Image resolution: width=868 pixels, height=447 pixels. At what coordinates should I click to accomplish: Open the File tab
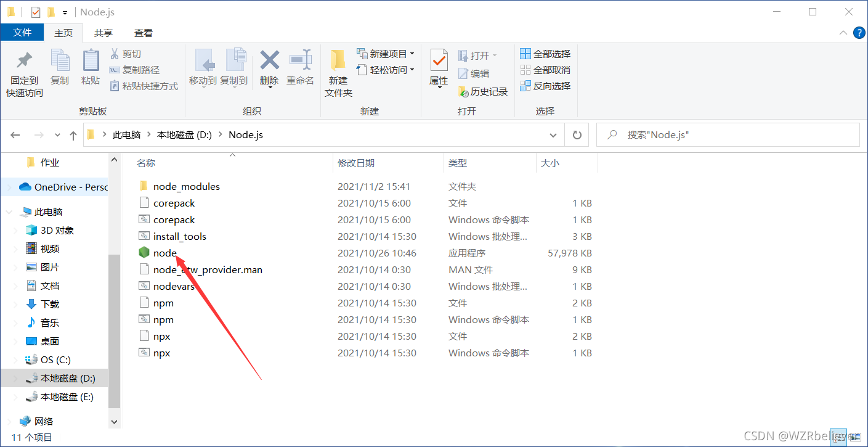tap(22, 33)
